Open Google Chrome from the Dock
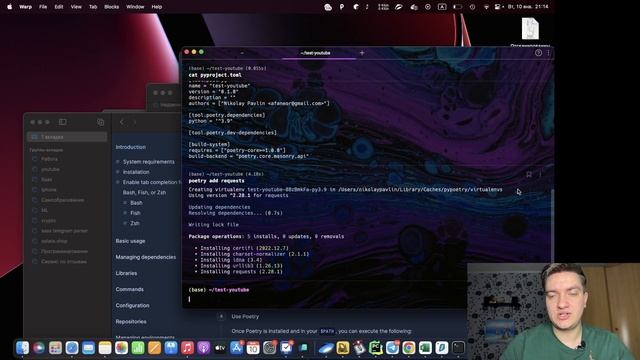Screen dimensions: 640x360 pos(409,348)
